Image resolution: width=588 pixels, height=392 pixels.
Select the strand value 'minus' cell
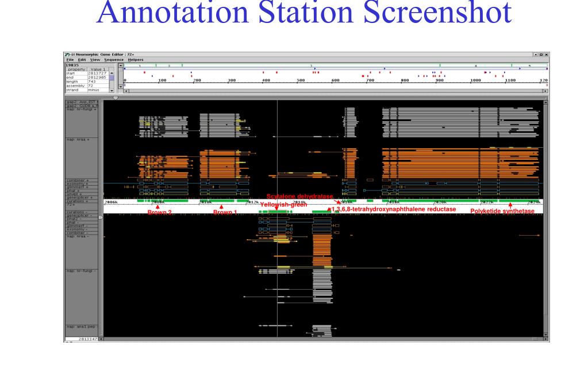[x=98, y=90]
